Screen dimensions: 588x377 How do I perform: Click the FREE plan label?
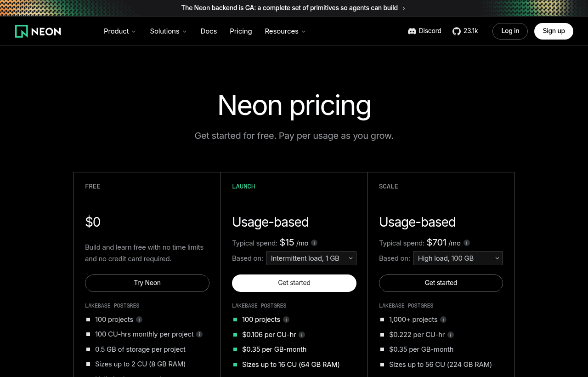pyautogui.click(x=93, y=186)
